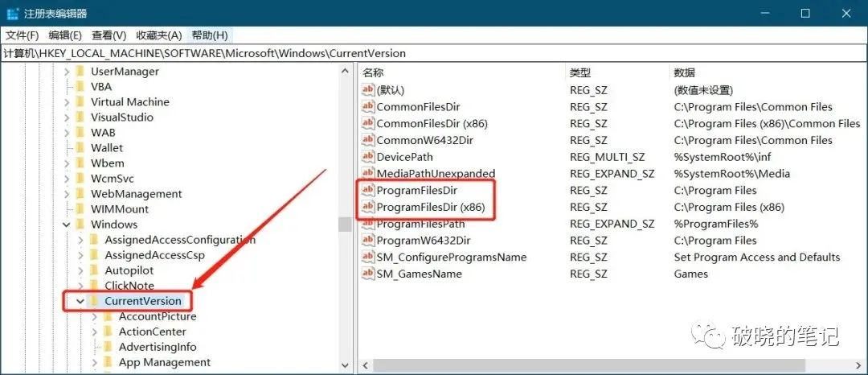Select the SM_GamesName value name

tap(419, 274)
